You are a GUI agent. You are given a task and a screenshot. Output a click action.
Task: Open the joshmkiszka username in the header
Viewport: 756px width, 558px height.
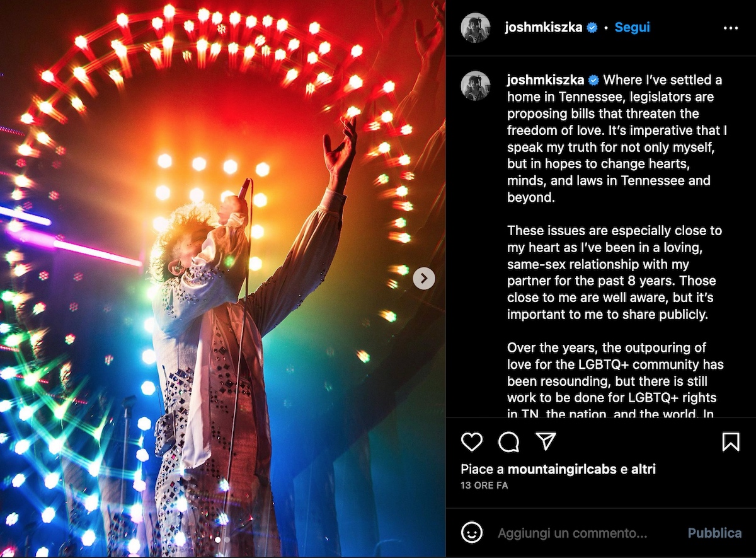point(544,28)
